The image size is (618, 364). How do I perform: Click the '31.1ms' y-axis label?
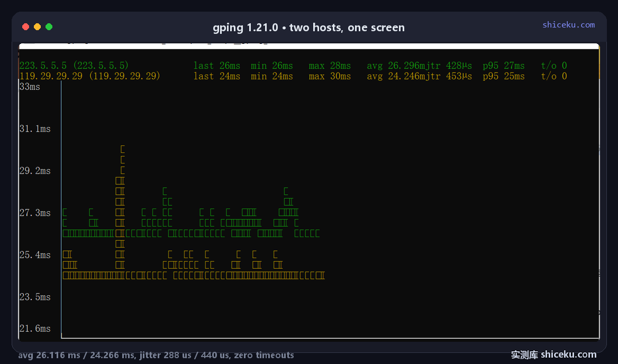pos(35,129)
